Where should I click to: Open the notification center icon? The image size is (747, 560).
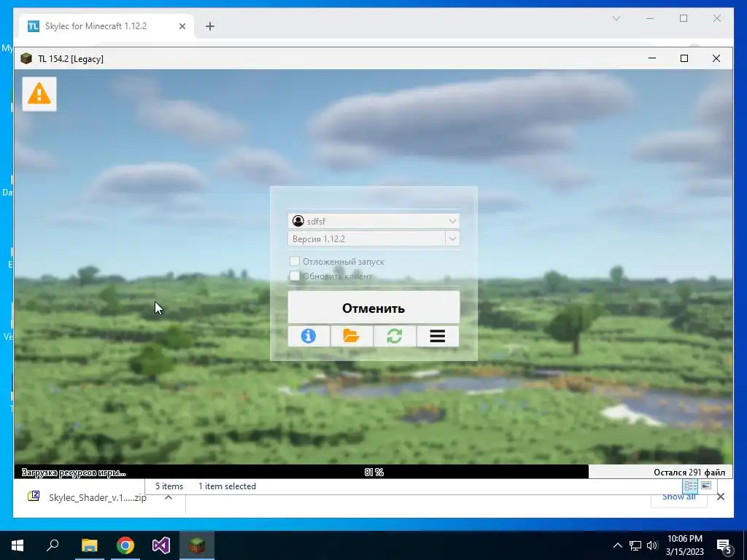coord(724,546)
